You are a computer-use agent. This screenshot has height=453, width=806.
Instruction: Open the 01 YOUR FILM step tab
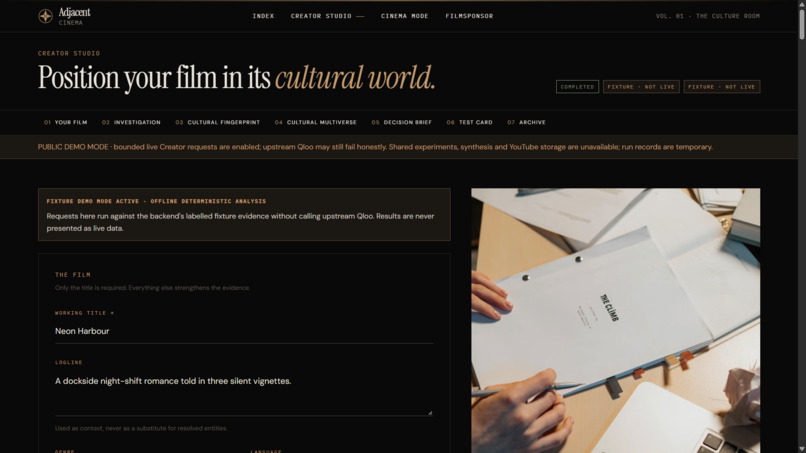click(x=66, y=122)
